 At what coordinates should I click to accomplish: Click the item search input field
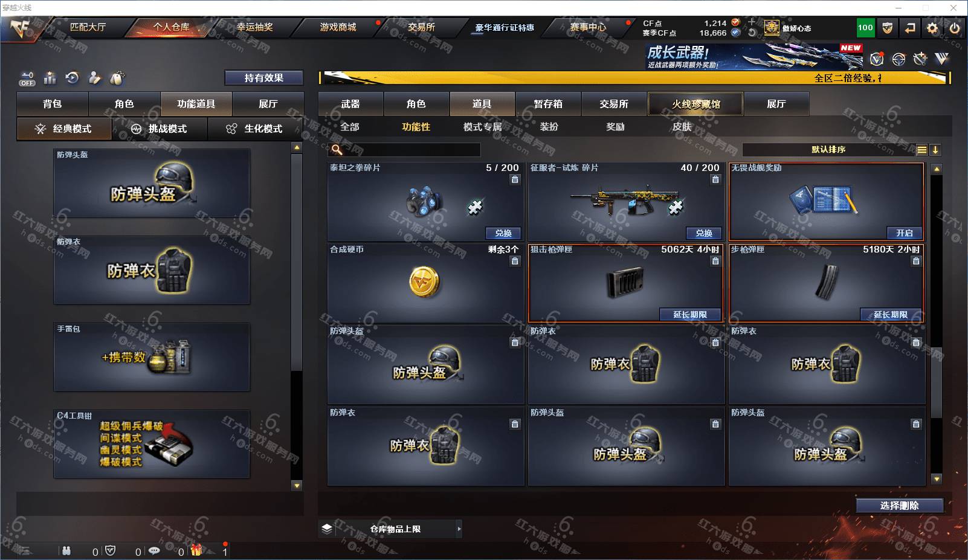pos(405,150)
